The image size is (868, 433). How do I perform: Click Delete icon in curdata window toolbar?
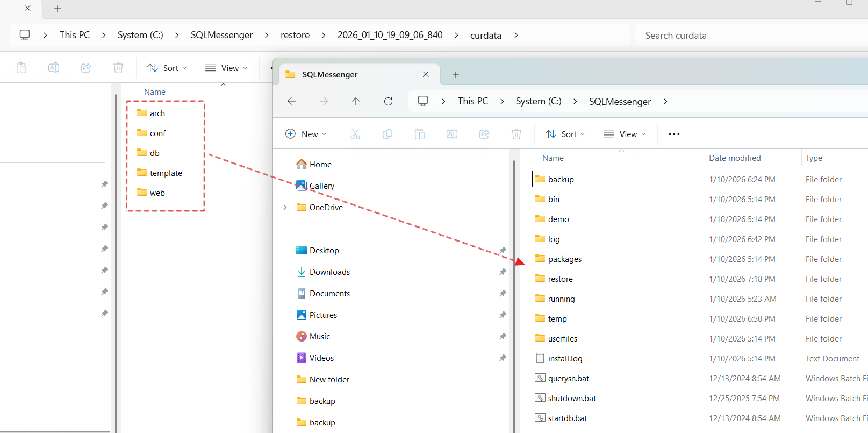pyautogui.click(x=118, y=68)
